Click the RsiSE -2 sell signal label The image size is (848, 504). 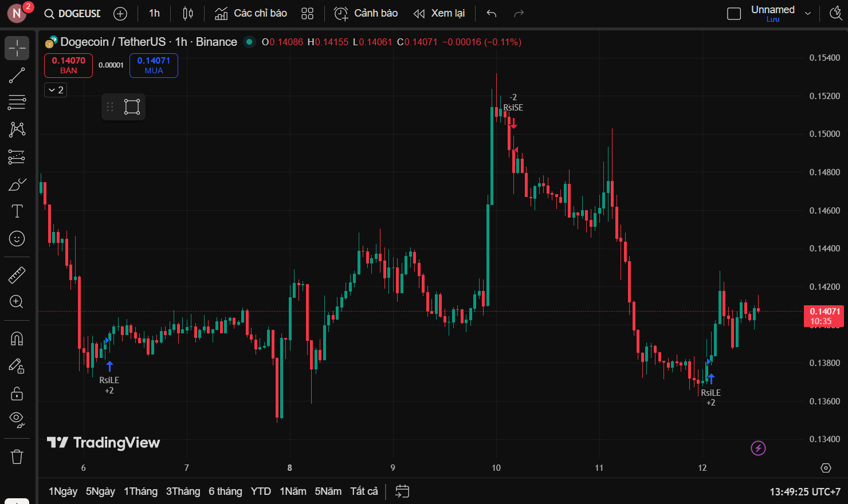(x=513, y=103)
